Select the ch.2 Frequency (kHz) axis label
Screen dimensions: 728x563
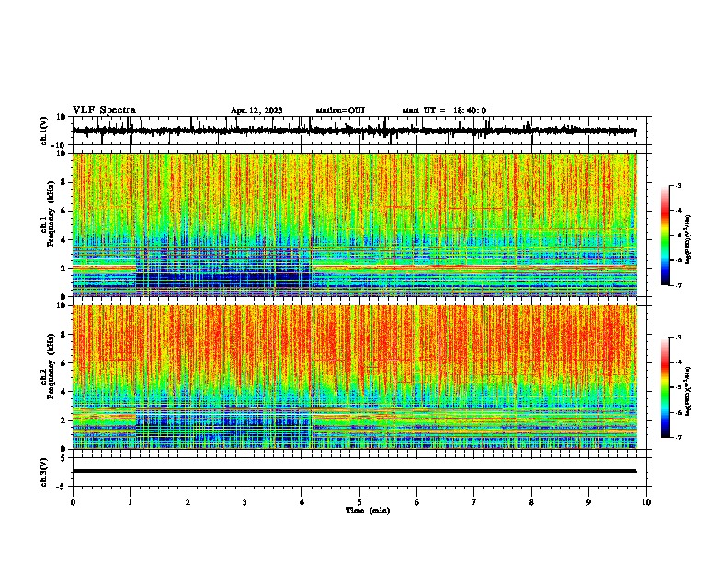pyautogui.click(x=47, y=366)
